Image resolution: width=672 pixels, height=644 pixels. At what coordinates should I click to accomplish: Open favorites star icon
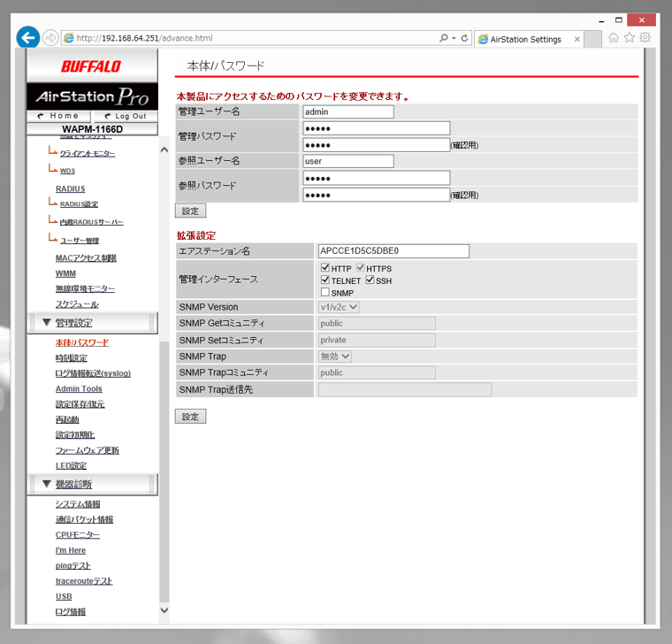tap(630, 38)
